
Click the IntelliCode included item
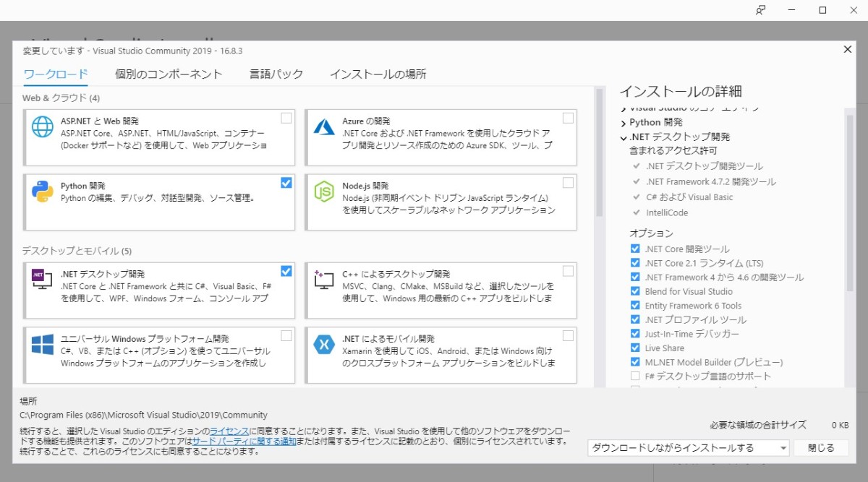[x=667, y=213]
